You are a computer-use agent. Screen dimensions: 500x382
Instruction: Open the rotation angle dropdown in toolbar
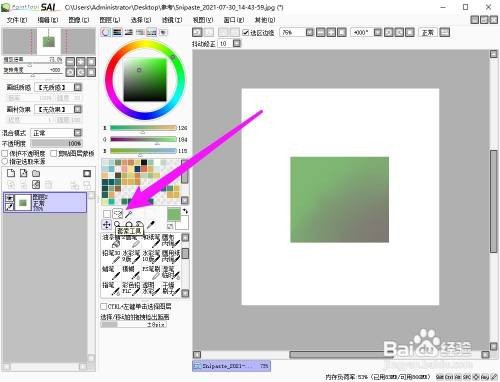378,32
